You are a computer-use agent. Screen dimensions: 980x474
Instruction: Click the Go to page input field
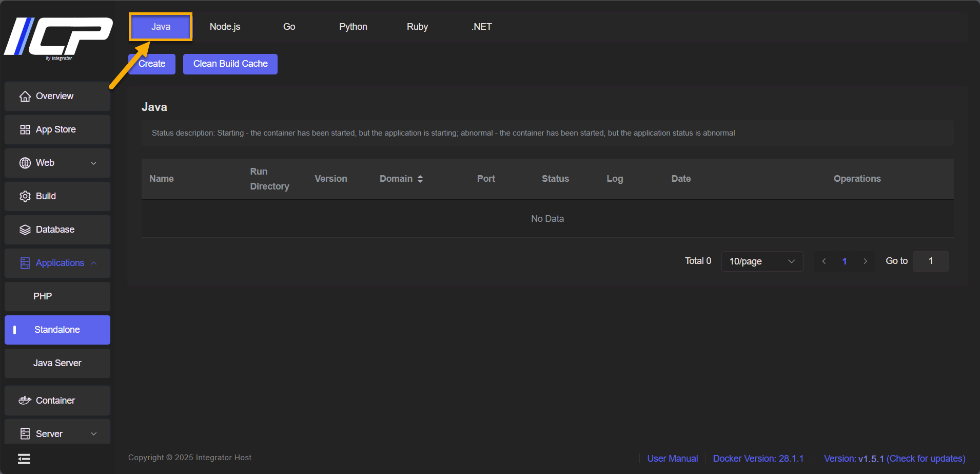(930, 261)
